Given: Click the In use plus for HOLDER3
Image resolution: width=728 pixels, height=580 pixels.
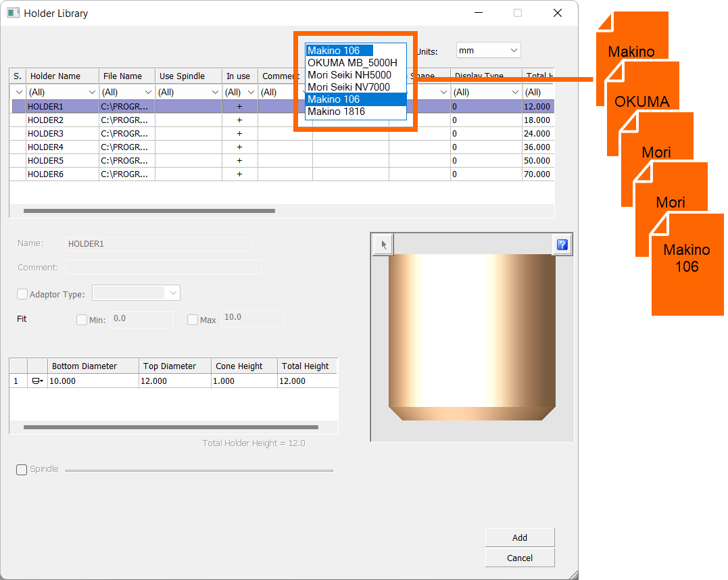Looking at the screenshot, I should tap(239, 133).
